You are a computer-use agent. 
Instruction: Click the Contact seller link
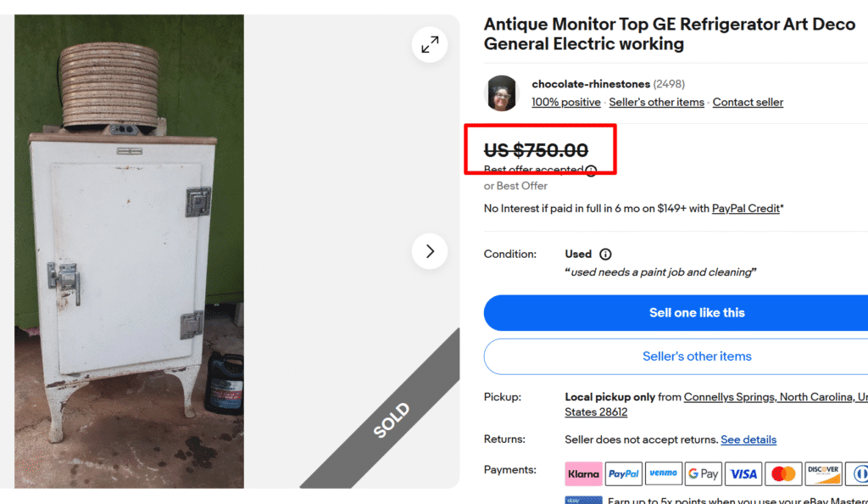tap(748, 103)
